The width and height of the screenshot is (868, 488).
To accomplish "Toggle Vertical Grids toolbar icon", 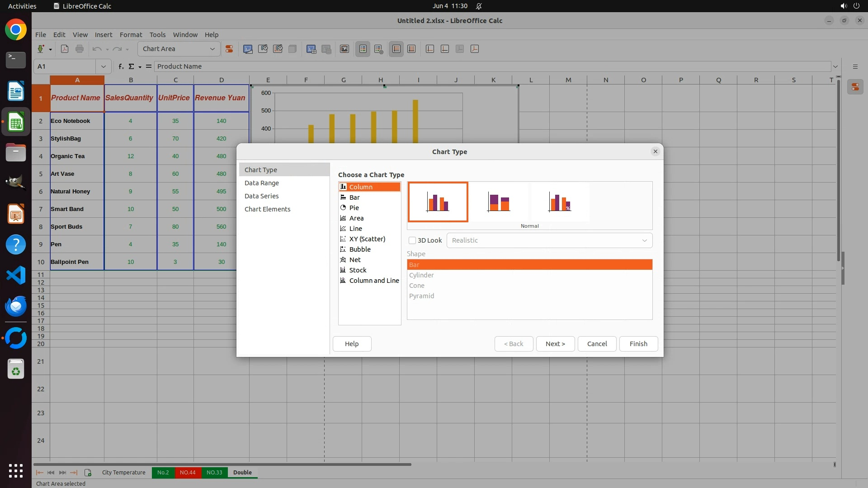I will pos(411,49).
